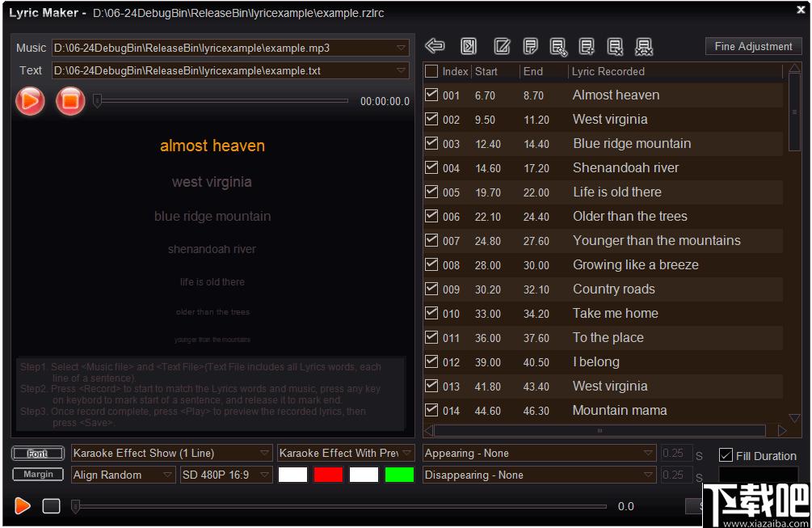This screenshot has height=528, width=812.
Task: Toggle the select-all checkbox in Index header
Action: tap(432, 71)
